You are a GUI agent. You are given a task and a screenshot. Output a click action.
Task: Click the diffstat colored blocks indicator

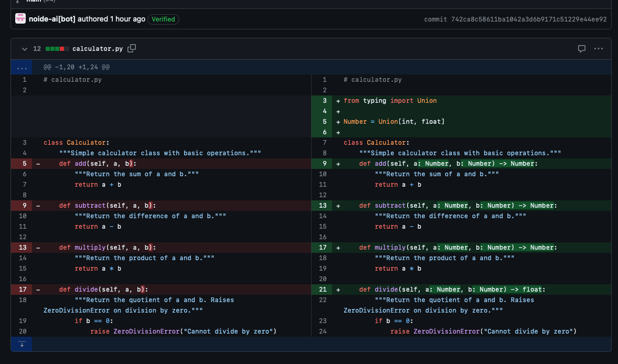coord(57,49)
